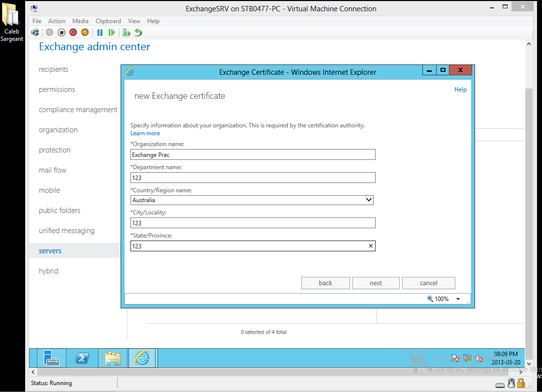This screenshot has width=542, height=392.
Task: Clear State/Province field with X icon
Action: point(371,246)
